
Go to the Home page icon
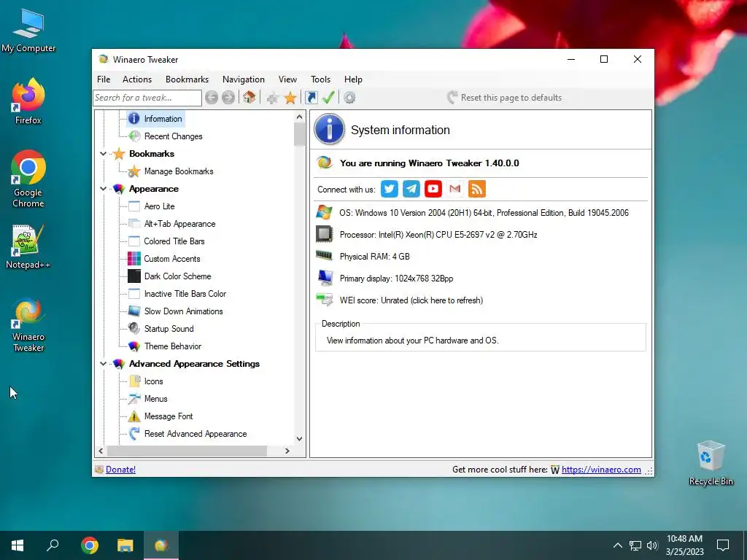pyautogui.click(x=249, y=98)
